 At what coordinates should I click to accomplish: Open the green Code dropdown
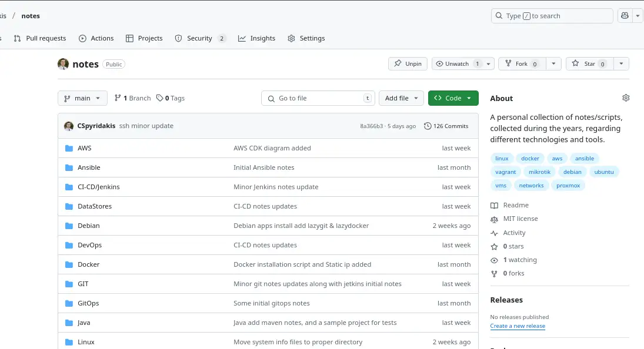(x=453, y=98)
